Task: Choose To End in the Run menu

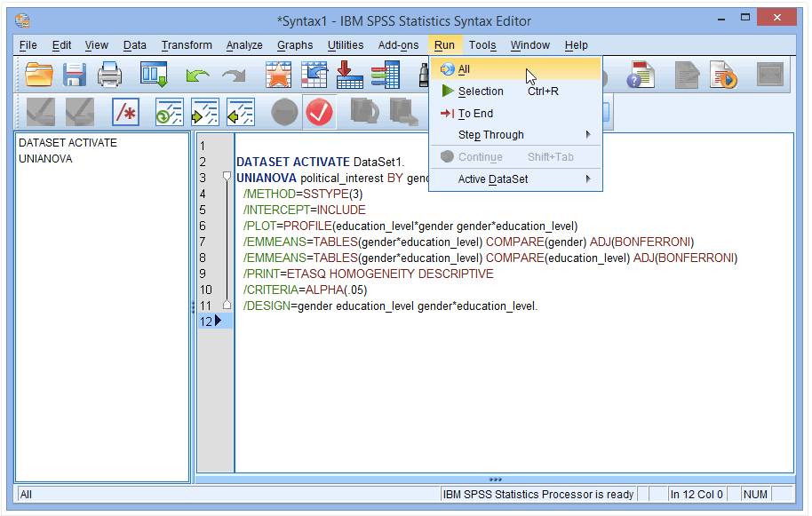Action: coord(516,114)
